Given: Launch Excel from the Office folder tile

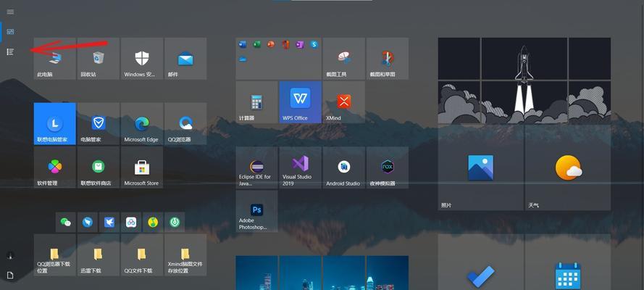Looking at the screenshot, I should click(x=256, y=44).
